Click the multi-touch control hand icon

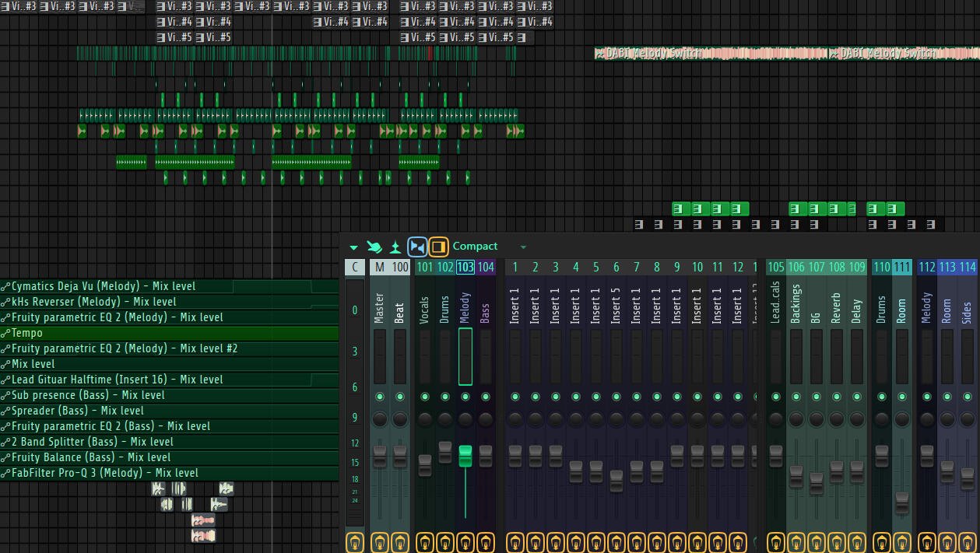[x=374, y=247]
